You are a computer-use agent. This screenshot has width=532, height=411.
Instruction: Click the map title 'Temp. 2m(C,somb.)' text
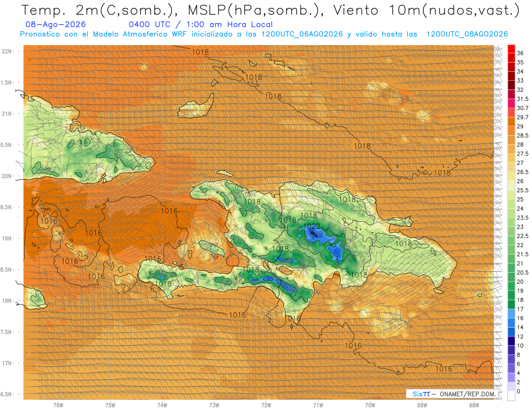pyautogui.click(x=98, y=10)
